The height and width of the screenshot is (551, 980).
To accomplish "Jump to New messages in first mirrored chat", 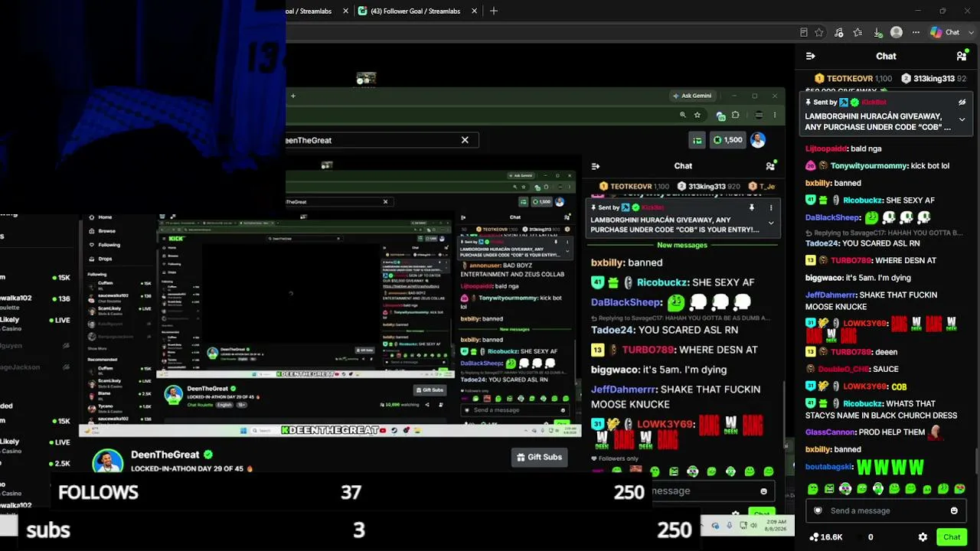I will pos(682,245).
